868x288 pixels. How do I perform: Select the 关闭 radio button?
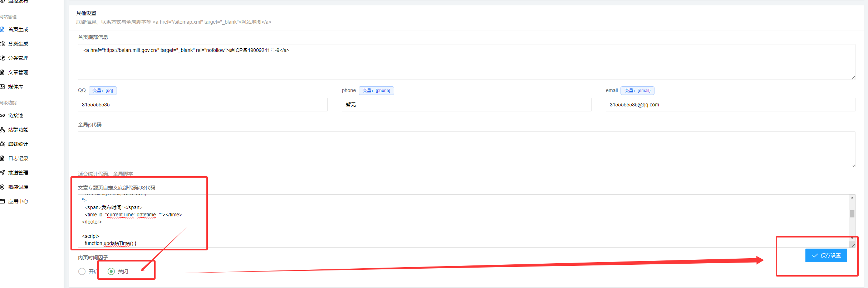[x=111, y=272]
